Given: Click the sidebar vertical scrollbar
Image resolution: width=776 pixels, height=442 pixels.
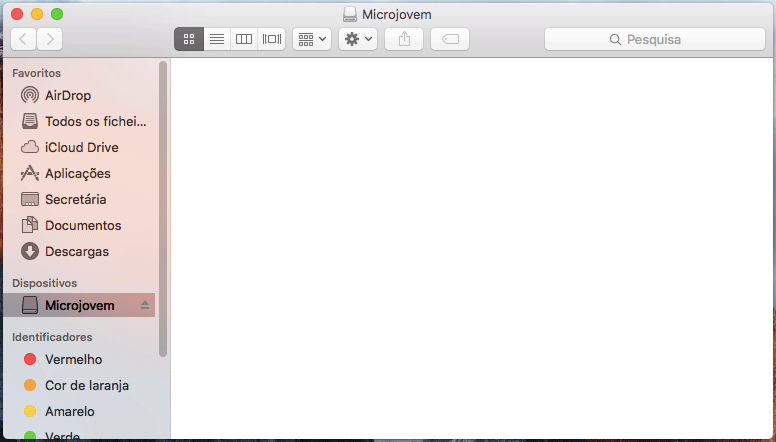Looking at the screenshot, I should [163, 208].
